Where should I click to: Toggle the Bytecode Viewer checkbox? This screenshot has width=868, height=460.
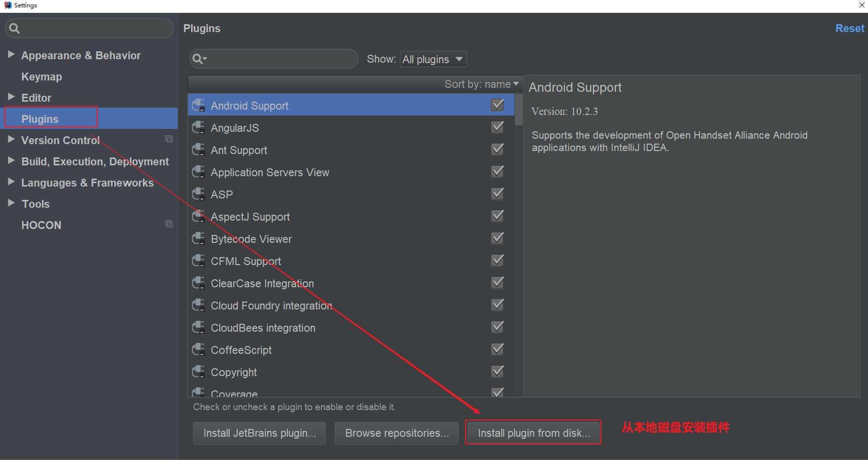coord(498,238)
